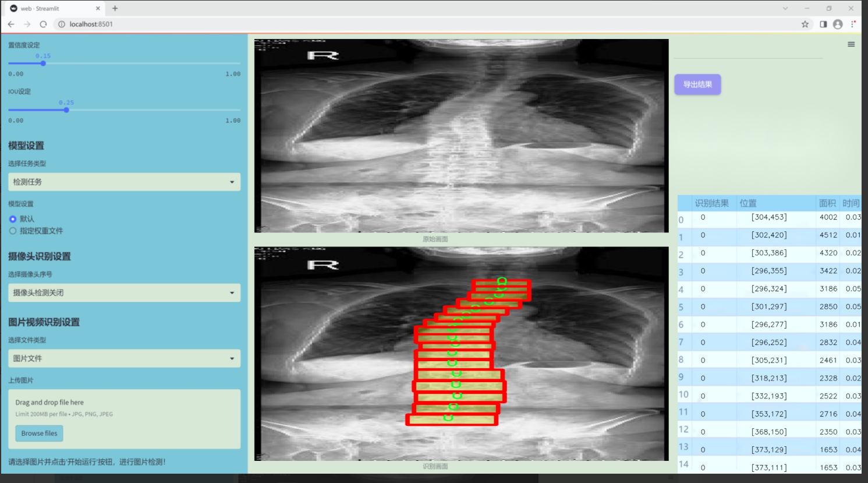
Task: Select area cell 4002
Action: tap(828, 217)
